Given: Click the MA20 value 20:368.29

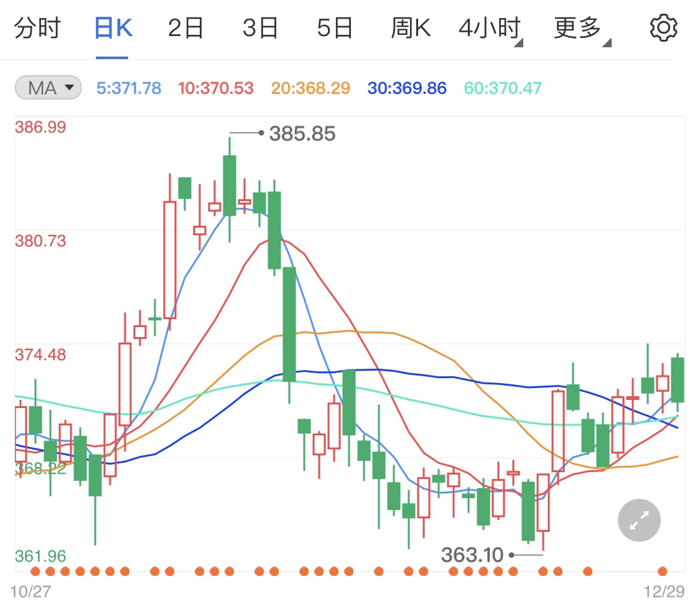Looking at the screenshot, I should [x=310, y=88].
